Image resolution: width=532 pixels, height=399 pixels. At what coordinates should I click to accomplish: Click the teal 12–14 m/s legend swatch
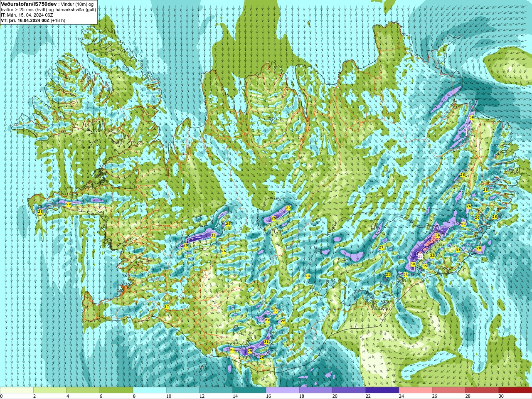pyautogui.click(x=216, y=390)
